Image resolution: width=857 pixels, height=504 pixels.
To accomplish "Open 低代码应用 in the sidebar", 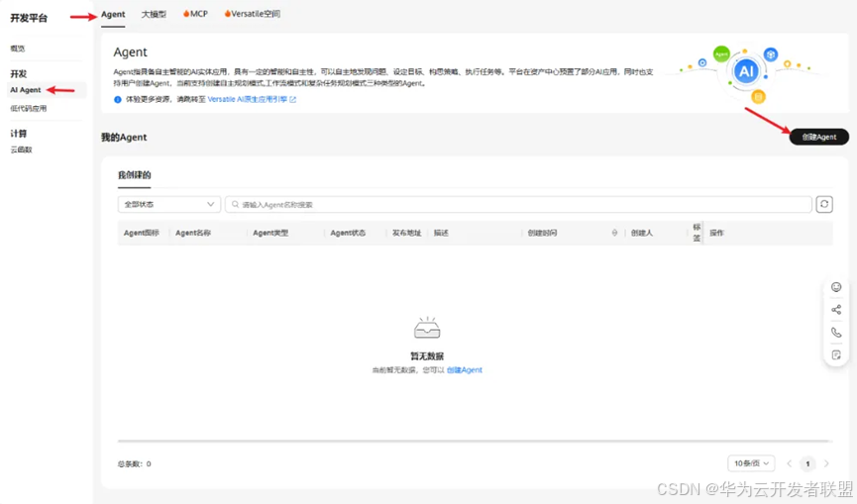I will tap(29, 109).
